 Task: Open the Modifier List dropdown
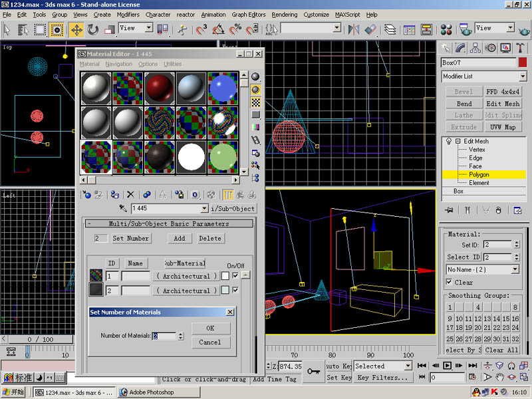tap(523, 76)
